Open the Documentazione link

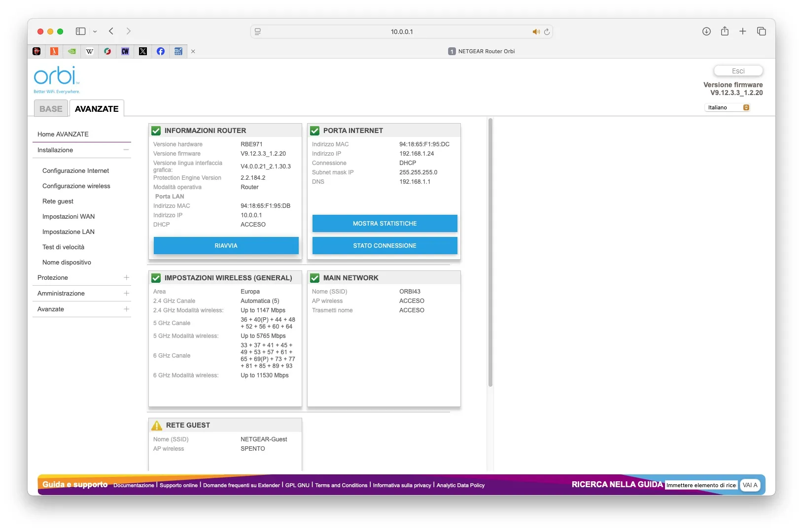coord(134,486)
